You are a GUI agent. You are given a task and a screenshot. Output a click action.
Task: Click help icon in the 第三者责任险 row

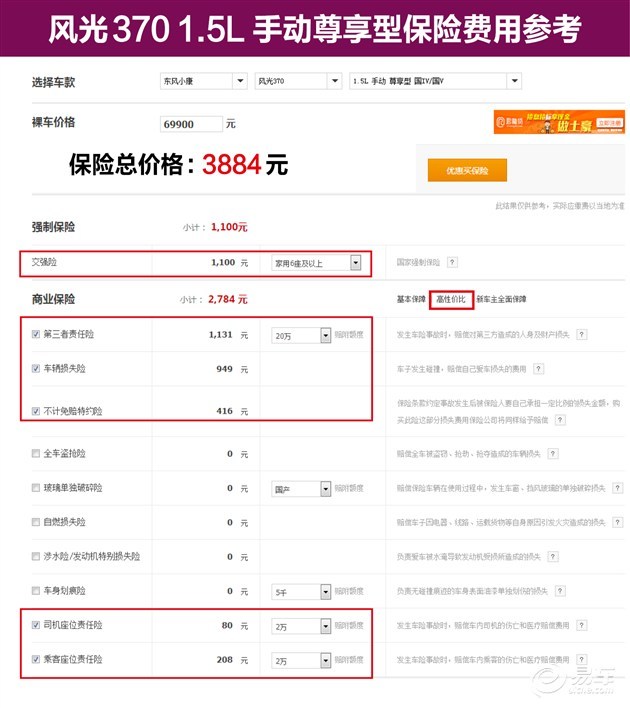pos(582,335)
